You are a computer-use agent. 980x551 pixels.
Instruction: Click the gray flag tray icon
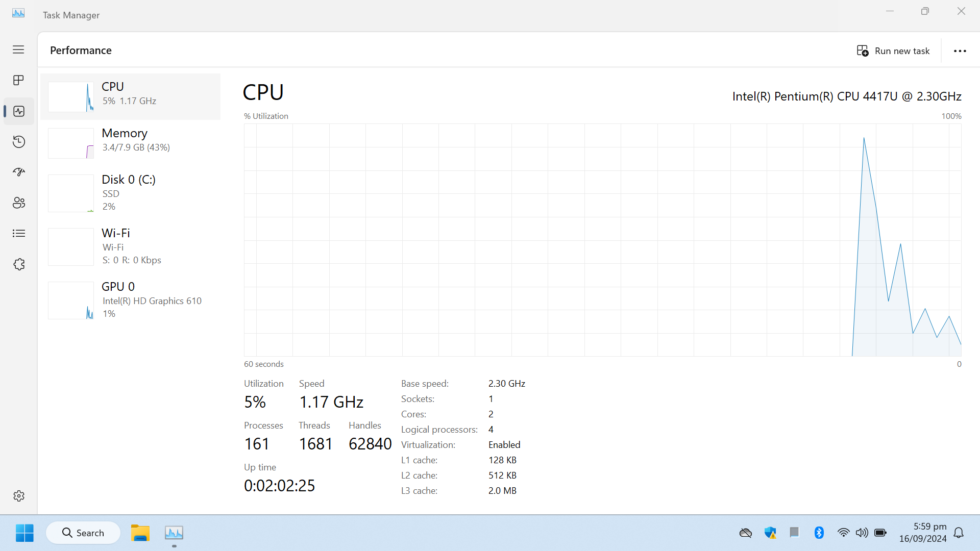pos(794,533)
